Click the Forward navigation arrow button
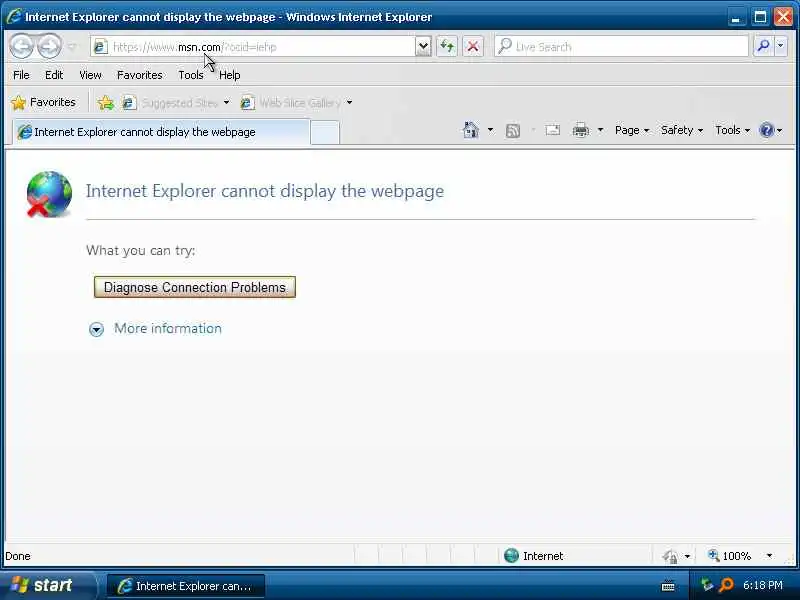Image resolution: width=800 pixels, height=600 pixels. [x=49, y=46]
